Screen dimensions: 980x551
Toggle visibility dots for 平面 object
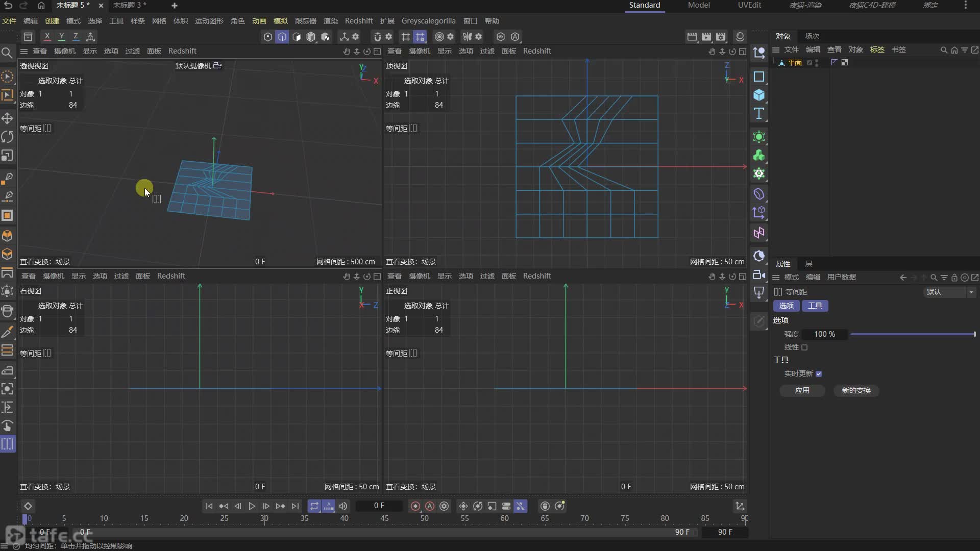tap(817, 62)
